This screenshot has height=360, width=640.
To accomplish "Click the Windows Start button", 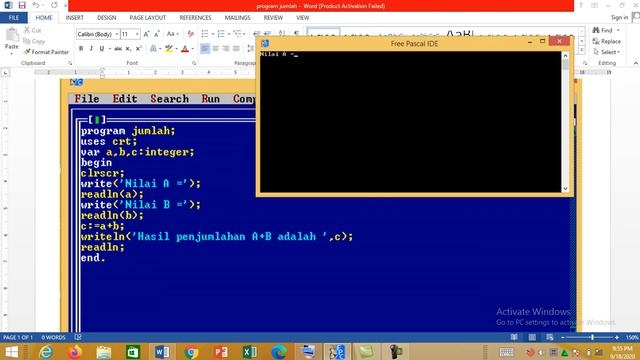I will click(x=11, y=351).
